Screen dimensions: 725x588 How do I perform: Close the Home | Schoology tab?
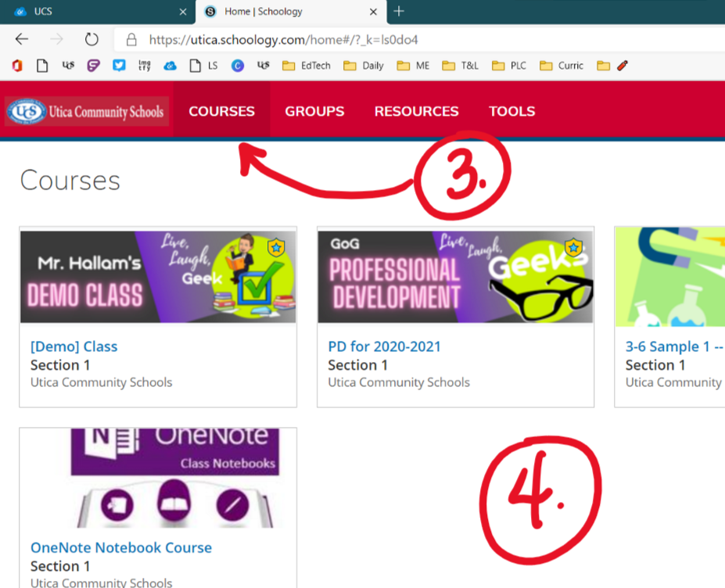coord(372,12)
